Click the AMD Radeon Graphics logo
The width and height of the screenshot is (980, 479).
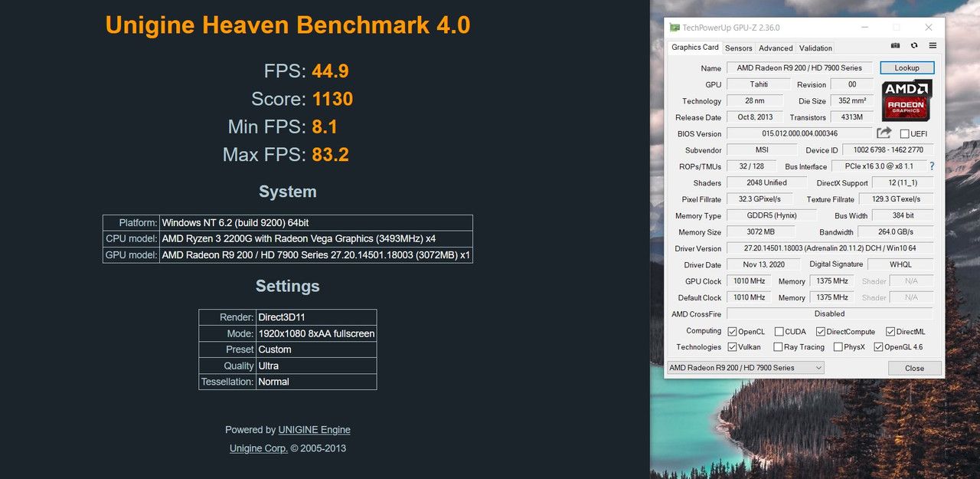(906, 100)
